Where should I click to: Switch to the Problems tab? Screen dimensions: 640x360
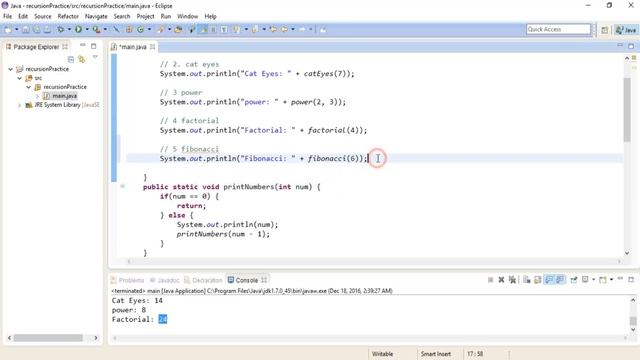click(x=128, y=280)
